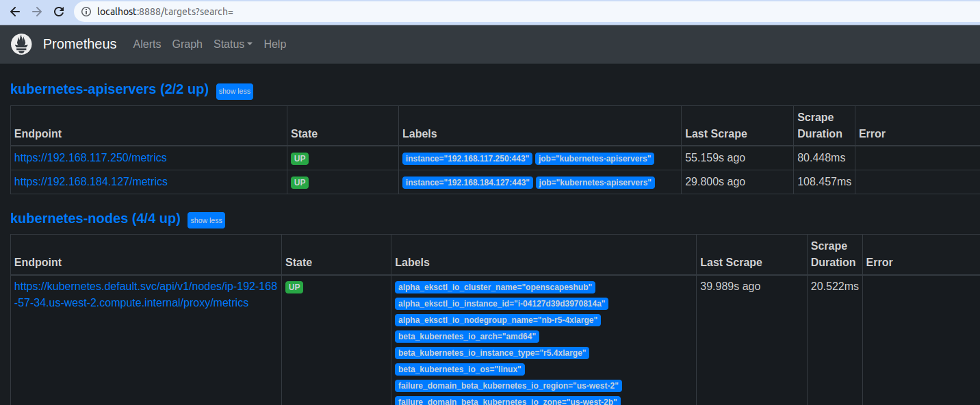Click the alpha_eksctl_io_cluster_name="openscapeshub" label badge
Viewport: 980px width, 405px height.
pyautogui.click(x=495, y=287)
